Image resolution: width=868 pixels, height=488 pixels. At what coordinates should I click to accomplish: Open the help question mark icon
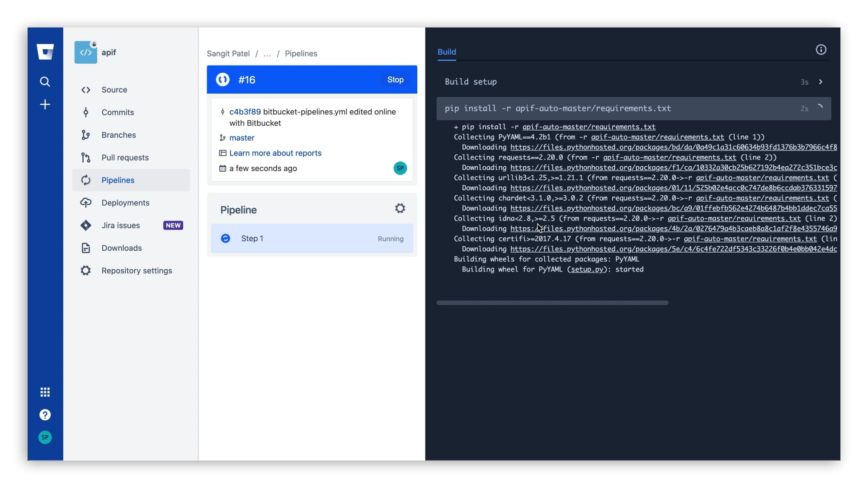pos(45,415)
